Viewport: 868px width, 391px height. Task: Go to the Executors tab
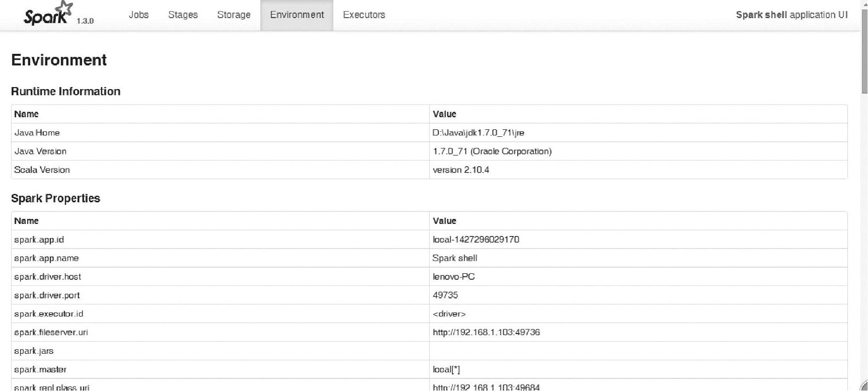coord(364,15)
